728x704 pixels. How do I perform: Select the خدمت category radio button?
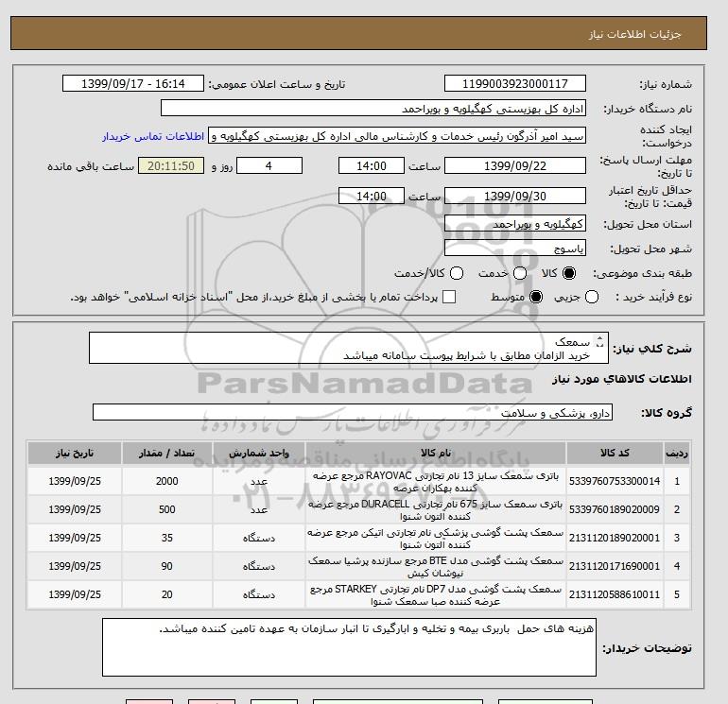click(x=520, y=273)
